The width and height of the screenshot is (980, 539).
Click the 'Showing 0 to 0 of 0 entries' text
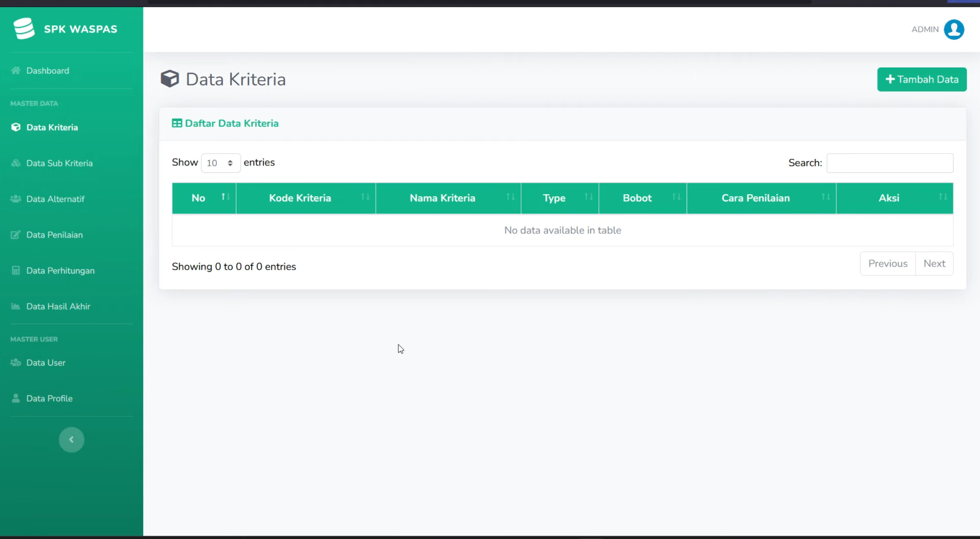[234, 267]
